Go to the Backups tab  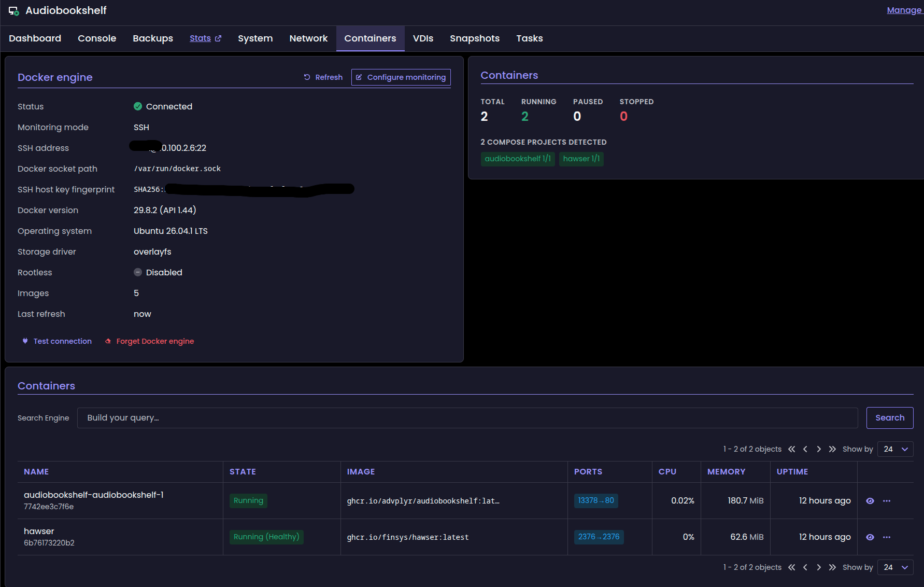[x=153, y=38]
